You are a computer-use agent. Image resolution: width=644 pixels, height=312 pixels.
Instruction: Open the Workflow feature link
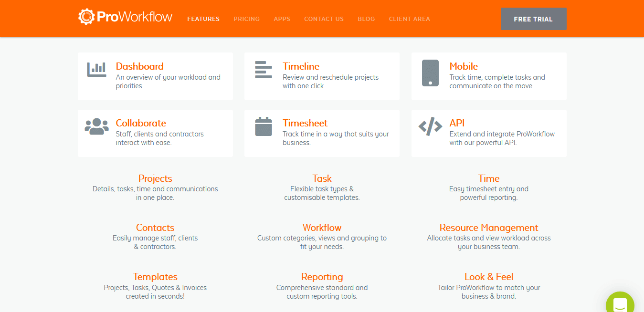[322, 228]
